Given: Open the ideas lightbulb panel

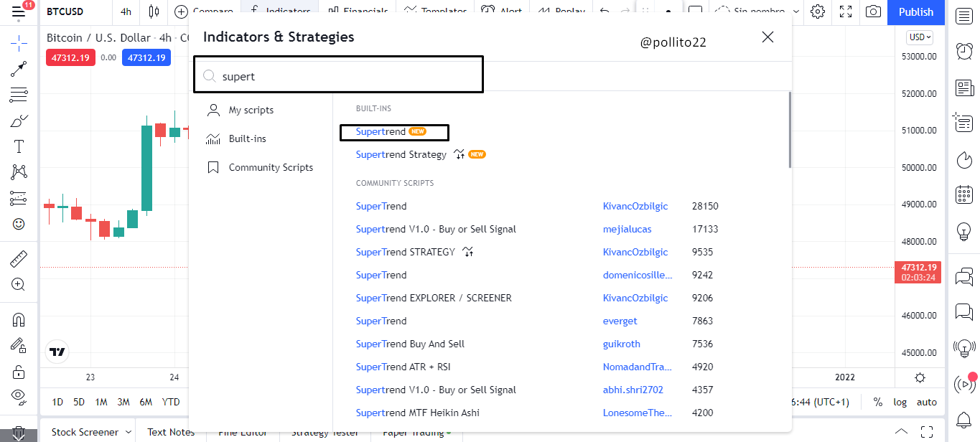Looking at the screenshot, I should [964, 231].
